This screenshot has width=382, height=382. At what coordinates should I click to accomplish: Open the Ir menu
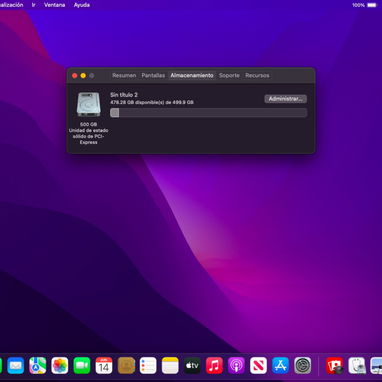click(33, 5)
